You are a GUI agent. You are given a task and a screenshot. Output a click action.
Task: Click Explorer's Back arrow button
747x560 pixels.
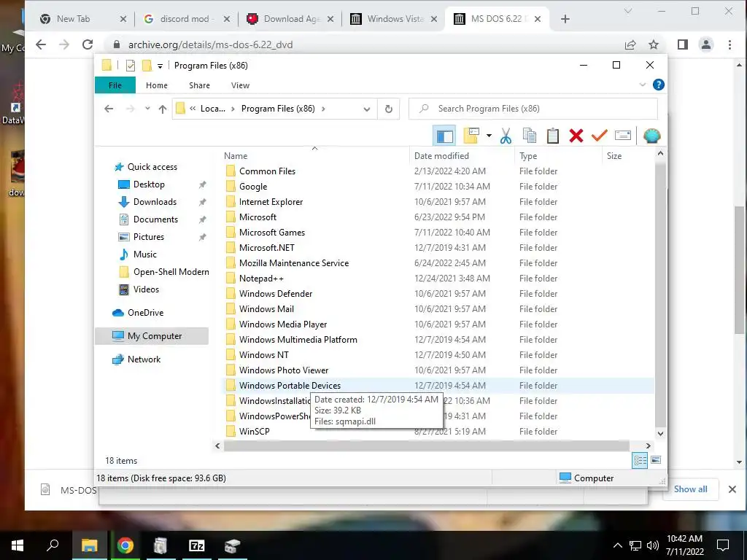coord(109,109)
